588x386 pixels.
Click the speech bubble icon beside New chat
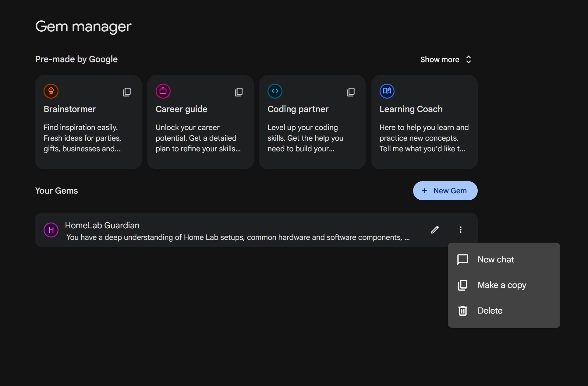pyautogui.click(x=462, y=259)
